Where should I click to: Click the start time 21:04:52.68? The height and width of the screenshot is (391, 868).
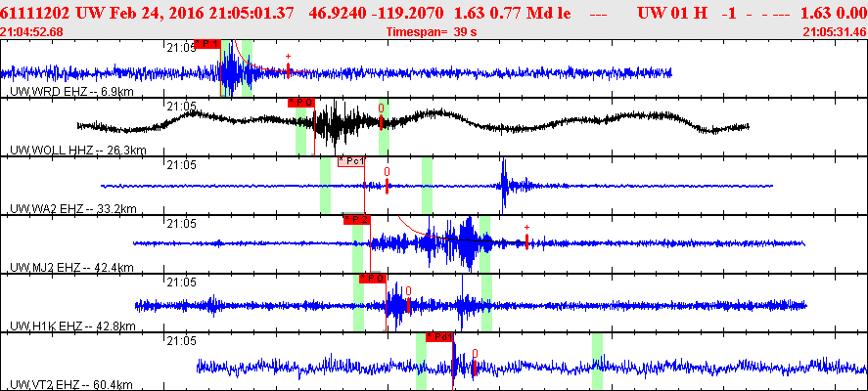(31, 32)
